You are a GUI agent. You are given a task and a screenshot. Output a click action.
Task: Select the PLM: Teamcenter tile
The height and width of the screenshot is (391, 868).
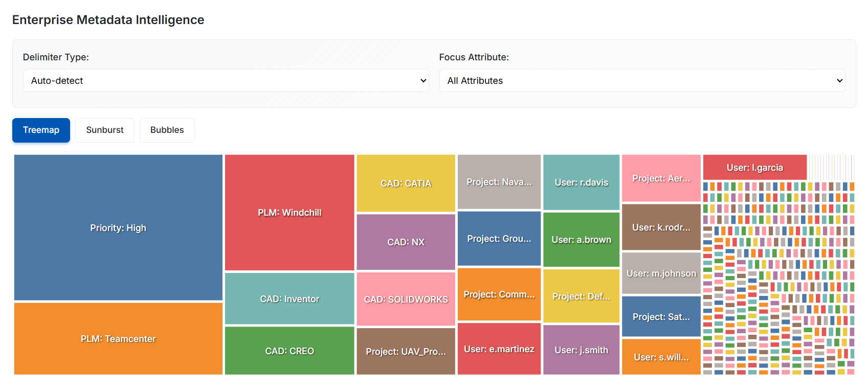click(x=118, y=338)
